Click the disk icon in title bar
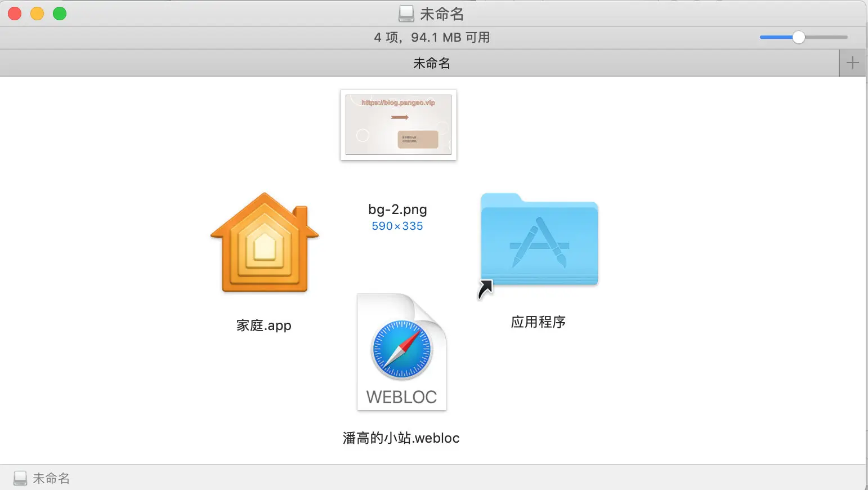 click(x=406, y=14)
